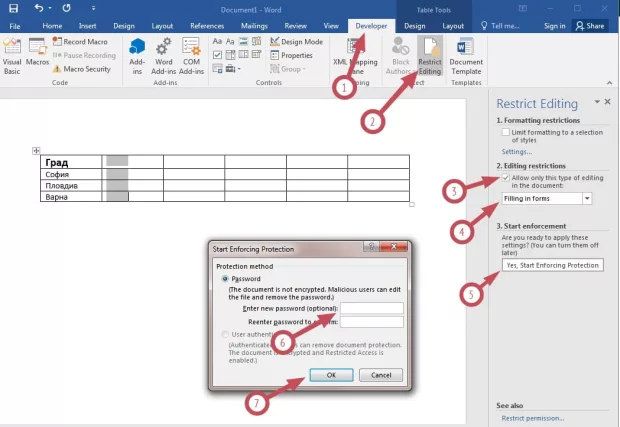This screenshot has width=620, height=427.
Task: Open formatting restrictions Settings link
Action: [x=516, y=152]
